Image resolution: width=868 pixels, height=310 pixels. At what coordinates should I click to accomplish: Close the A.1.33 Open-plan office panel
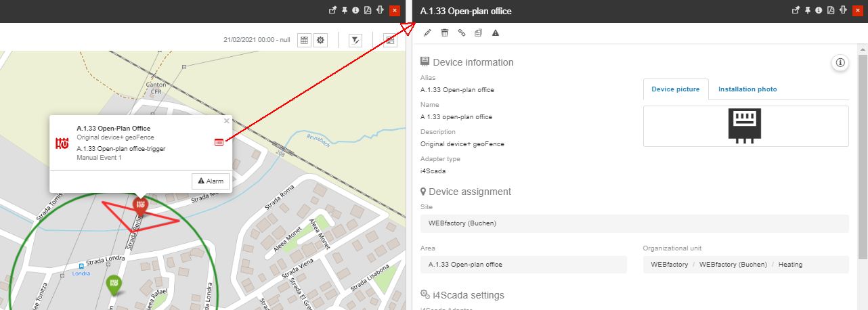point(857,10)
